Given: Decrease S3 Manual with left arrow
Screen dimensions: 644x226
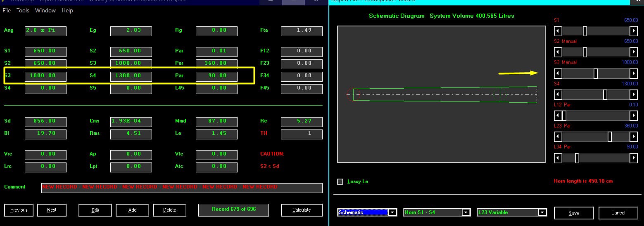Looking at the screenshot, I should [558, 73].
